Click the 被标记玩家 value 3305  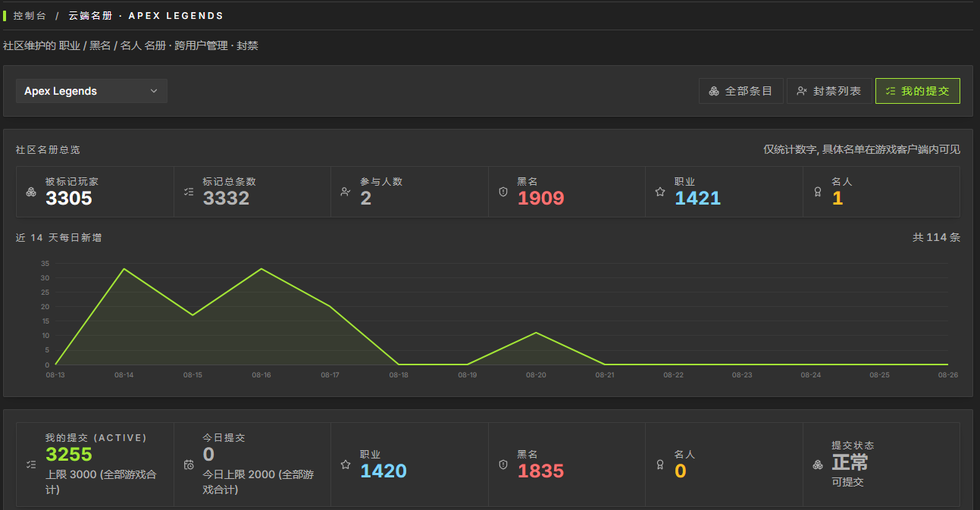[69, 199]
